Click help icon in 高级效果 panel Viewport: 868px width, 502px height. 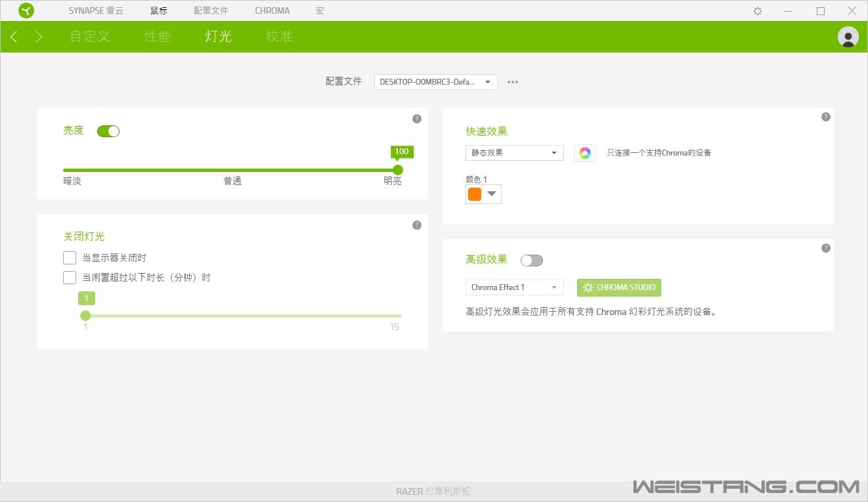(826, 248)
